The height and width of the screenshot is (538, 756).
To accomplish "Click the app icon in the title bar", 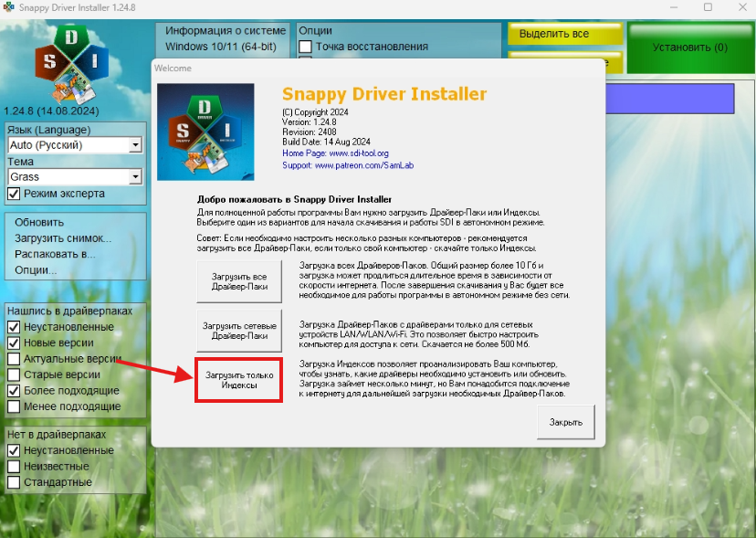I will point(8,7).
